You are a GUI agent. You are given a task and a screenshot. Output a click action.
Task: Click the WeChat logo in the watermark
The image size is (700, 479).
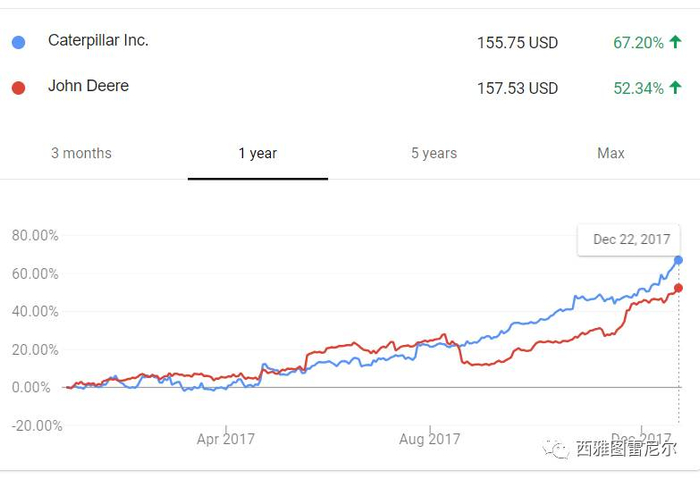coord(556,449)
